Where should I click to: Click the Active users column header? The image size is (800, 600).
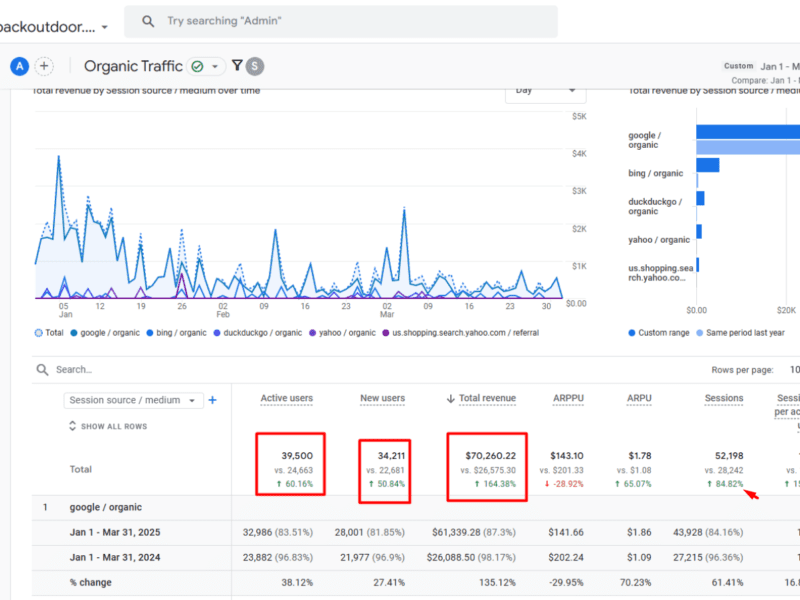point(286,398)
